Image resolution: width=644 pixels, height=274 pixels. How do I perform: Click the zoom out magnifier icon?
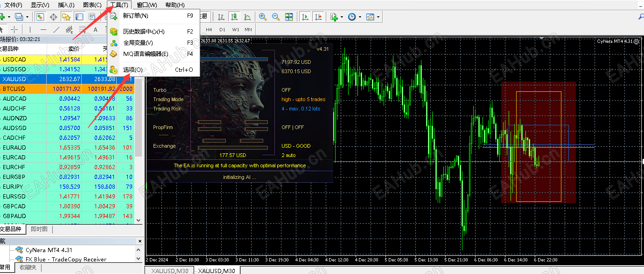(x=276, y=17)
